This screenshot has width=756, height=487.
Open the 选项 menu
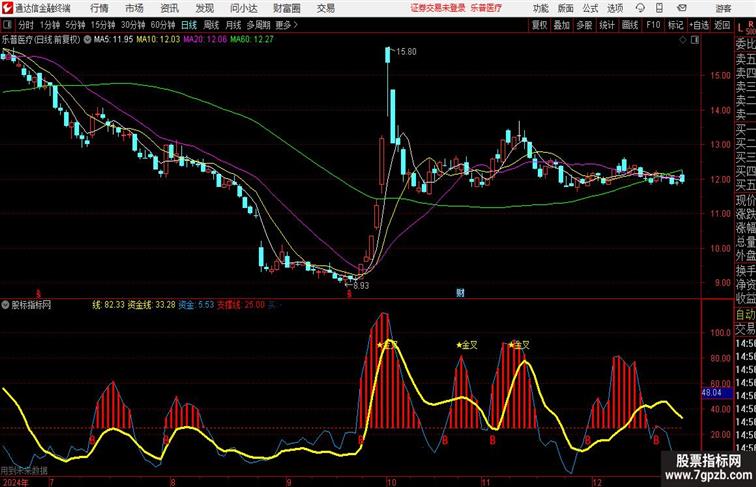pyautogui.click(x=615, y=9)
